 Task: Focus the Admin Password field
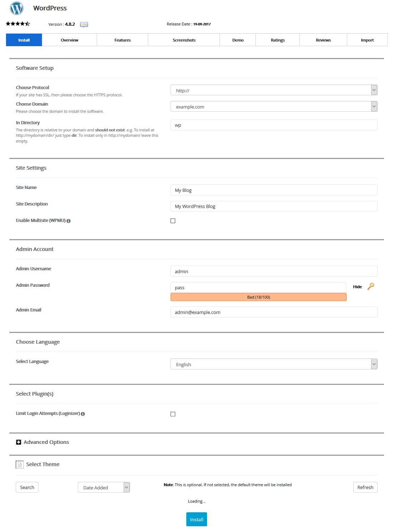[258, 287]
